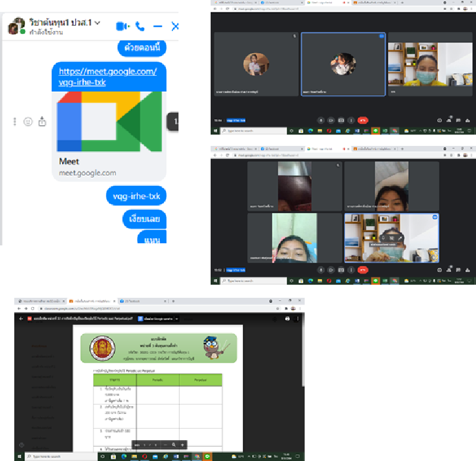Expand chat name dropdown chevron in Messenger
The width and height of the screenshot is (476, 461).
point(98,23)
